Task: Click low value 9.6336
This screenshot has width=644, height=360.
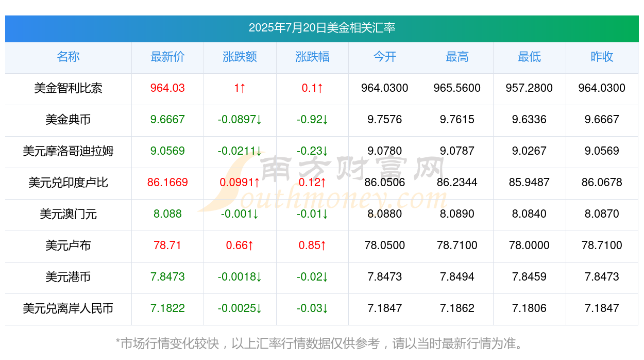Action: [x=530, y=120]
